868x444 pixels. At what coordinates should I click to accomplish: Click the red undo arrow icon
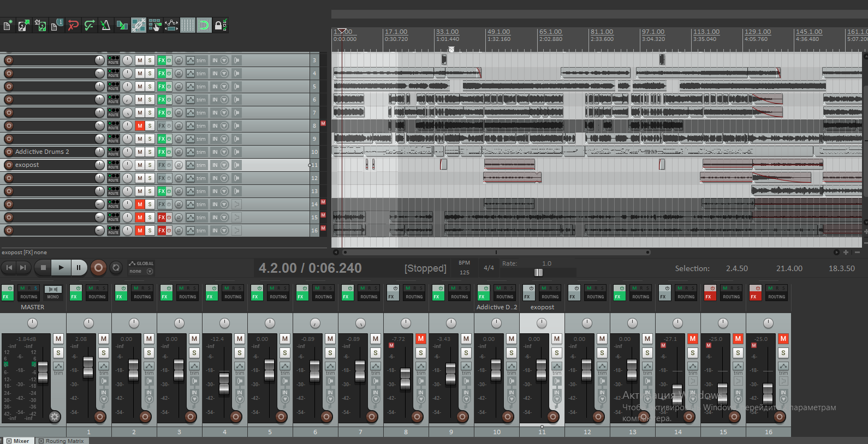(x=73, y=25)
